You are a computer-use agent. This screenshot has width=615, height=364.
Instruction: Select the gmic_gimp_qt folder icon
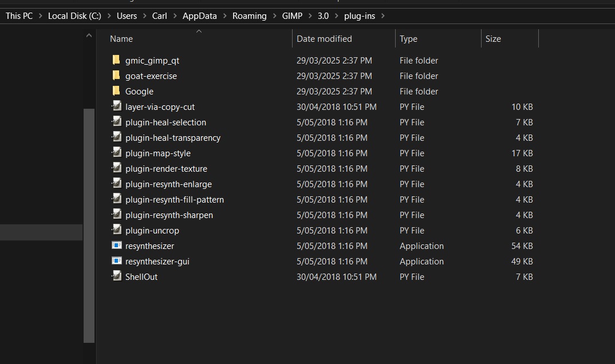pos(116,60)
